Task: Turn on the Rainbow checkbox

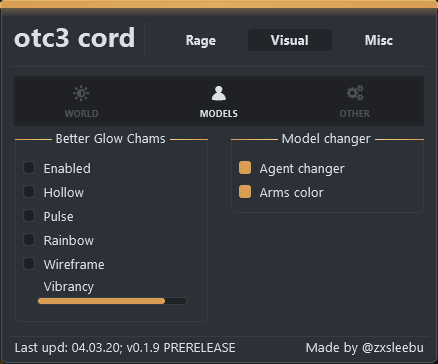Action: (x=29, y=240)
